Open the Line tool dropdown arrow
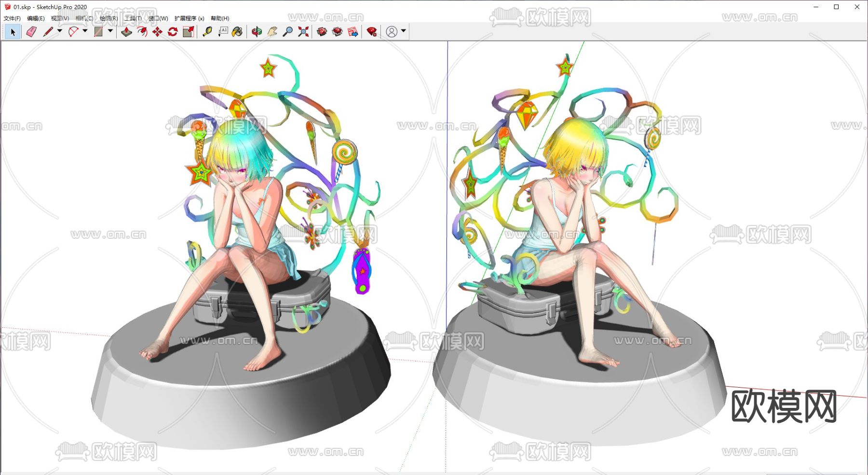 [60, 31]
